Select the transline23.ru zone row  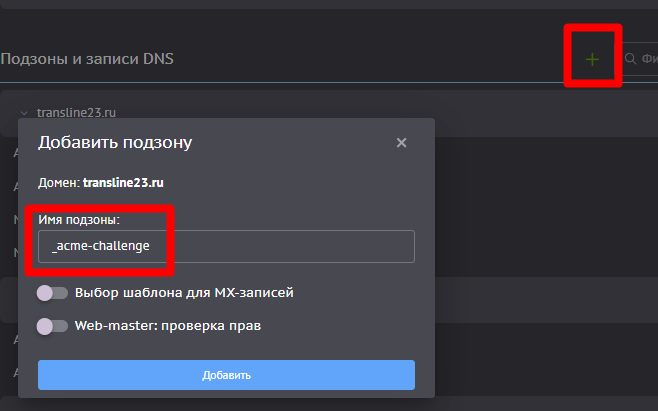click(x=329, y=113)
